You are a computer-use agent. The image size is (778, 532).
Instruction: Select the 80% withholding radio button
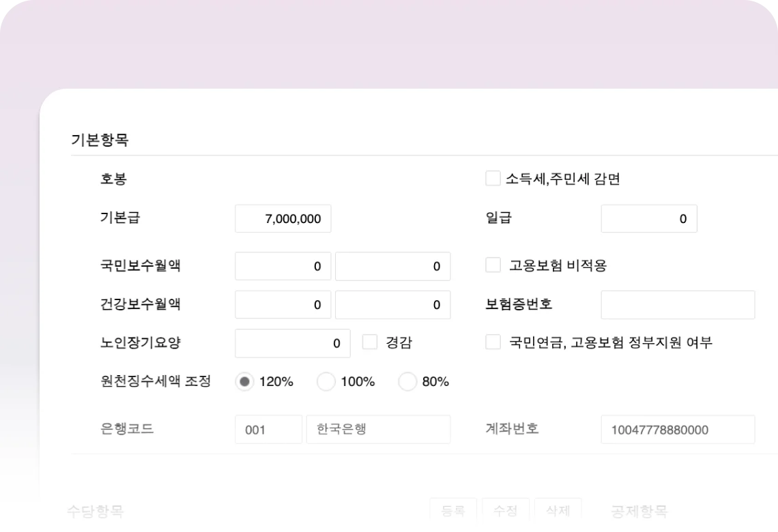(x=407, y=382)
